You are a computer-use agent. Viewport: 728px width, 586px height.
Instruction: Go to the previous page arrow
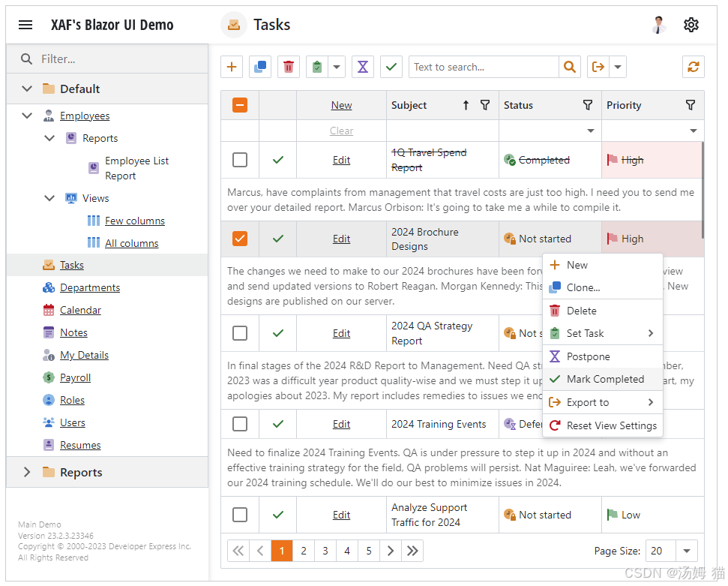(x=260, y=551)
